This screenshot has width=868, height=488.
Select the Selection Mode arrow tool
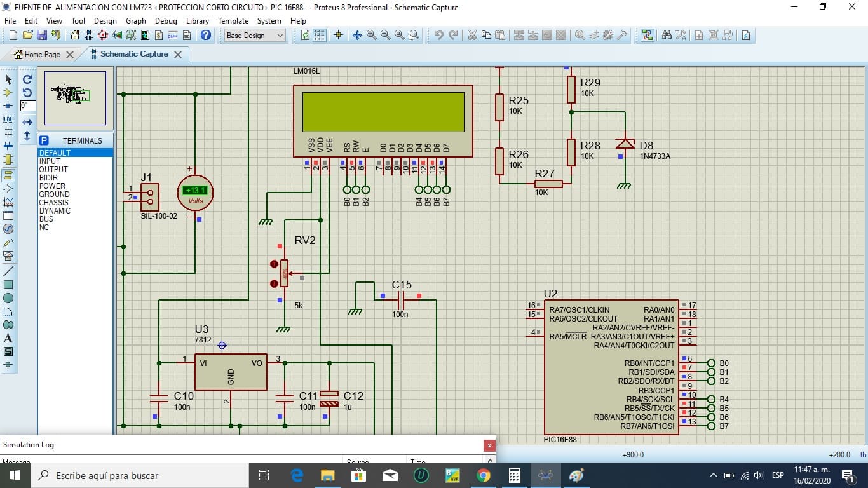[x=8, y=79]
